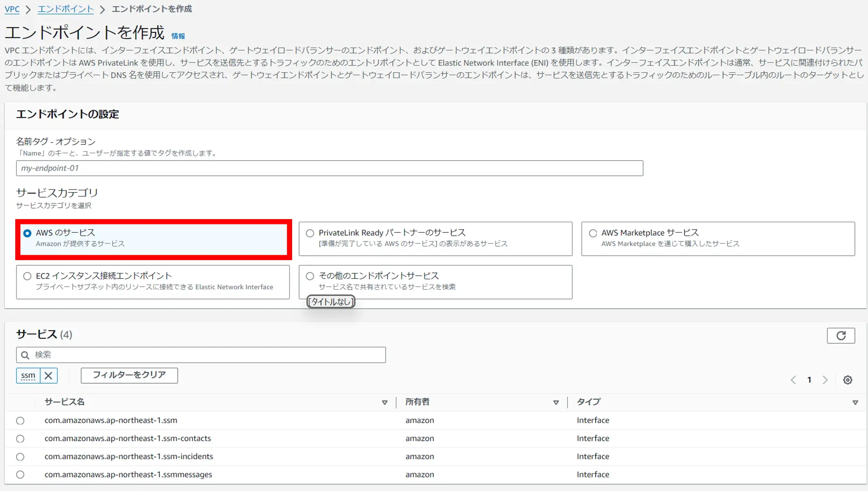Open the 情報 info link
Screen dimensions: 868x491
178,36
